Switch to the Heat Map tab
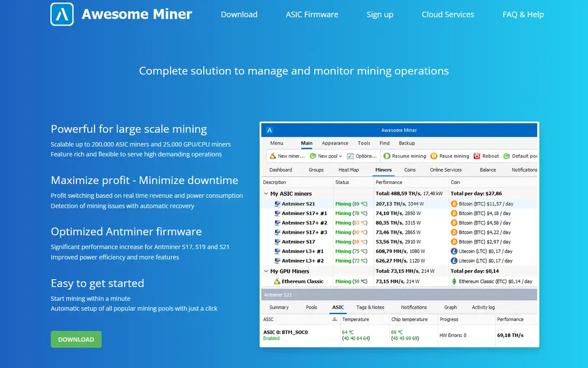588x368 pixels. (x=349, y=170)
